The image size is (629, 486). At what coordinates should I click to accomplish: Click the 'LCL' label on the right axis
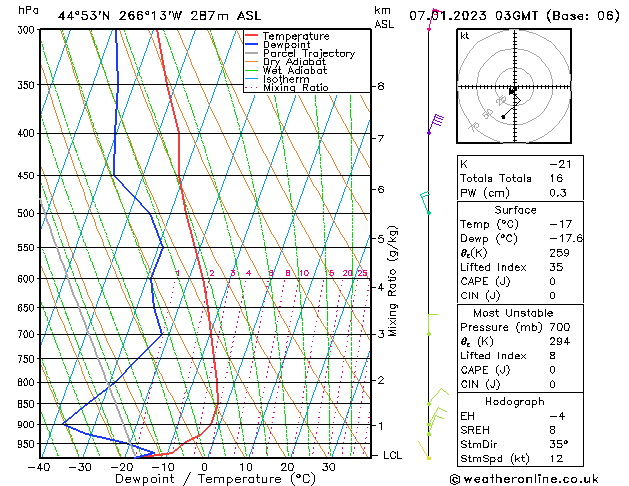point(392,456)
